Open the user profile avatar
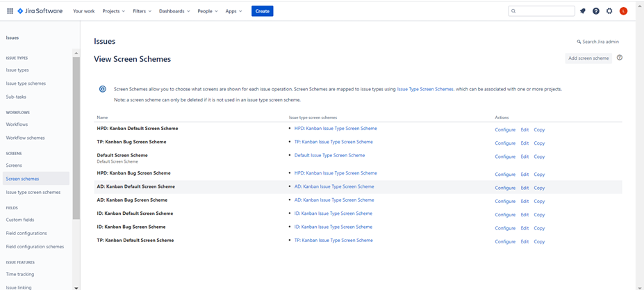This screenshot has width=644, height=290. pos(623,11)
